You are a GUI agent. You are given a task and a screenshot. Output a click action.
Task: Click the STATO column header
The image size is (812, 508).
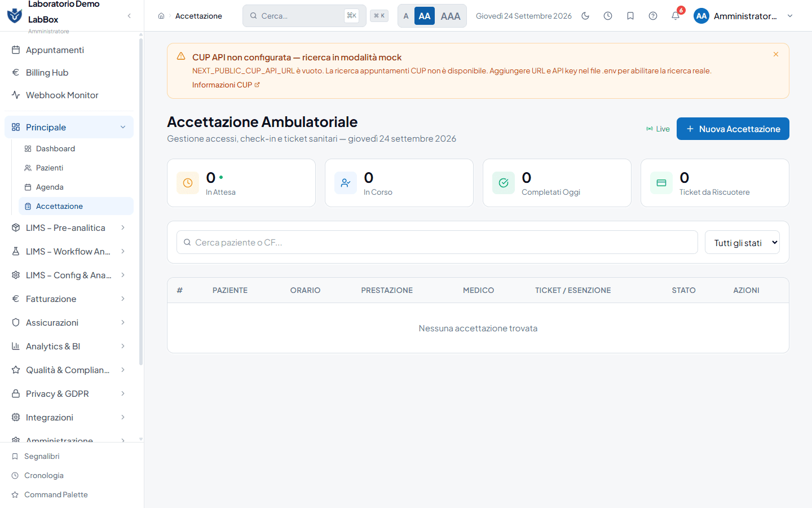click(683, 290)
